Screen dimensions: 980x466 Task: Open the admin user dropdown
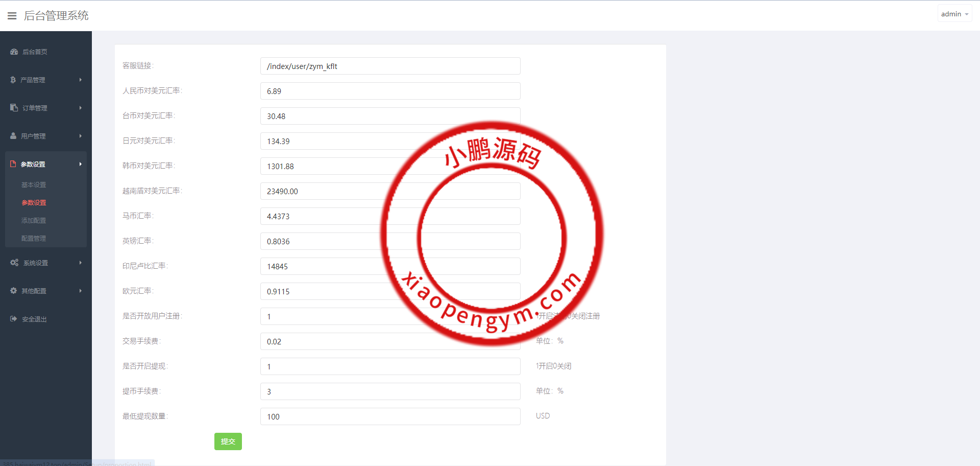pyautogui.click(x=954, y=14)
